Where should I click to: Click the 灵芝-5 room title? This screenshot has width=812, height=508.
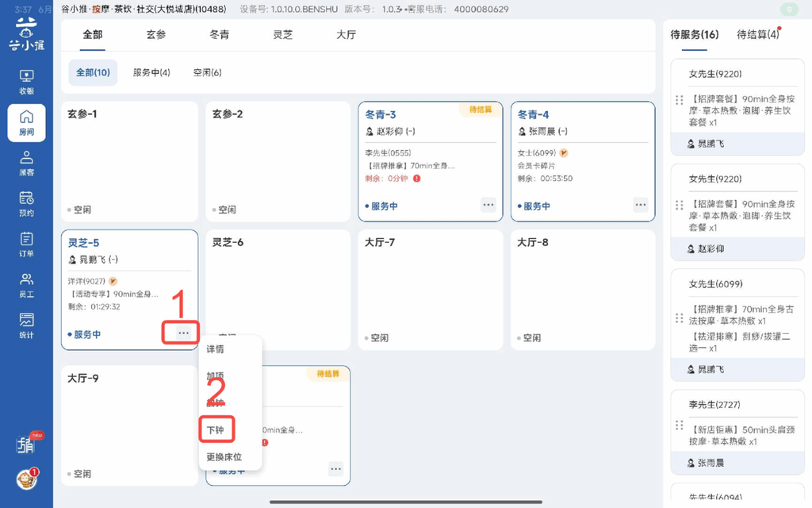coord(83,243)
